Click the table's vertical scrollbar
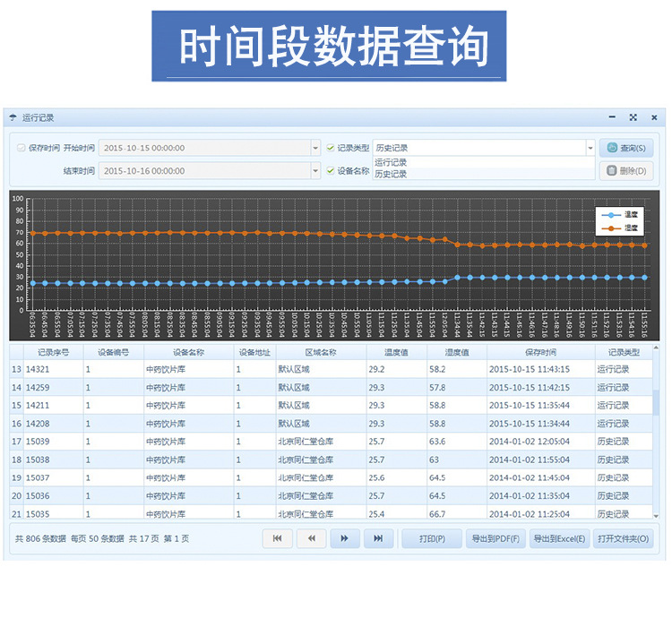Image resolution: width=672 pixels, height=627 pixels. point(656,403)
